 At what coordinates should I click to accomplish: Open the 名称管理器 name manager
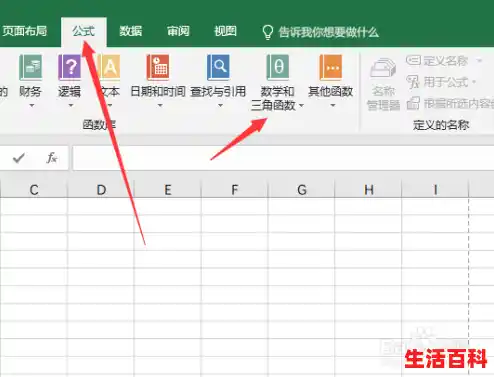(x=383, y=84)
